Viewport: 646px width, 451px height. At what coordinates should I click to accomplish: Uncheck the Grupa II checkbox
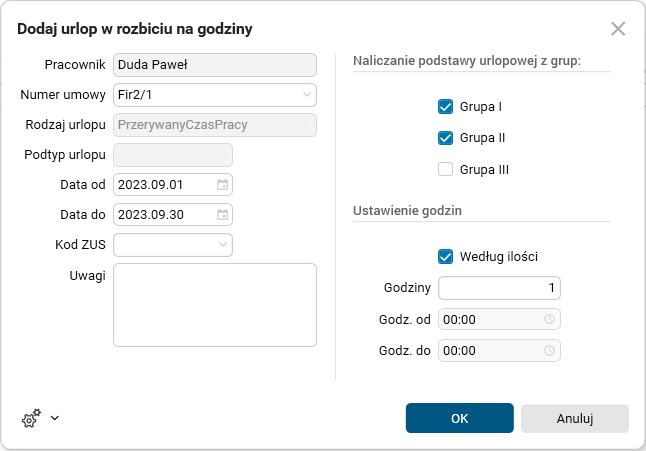[x=446, y=138]
